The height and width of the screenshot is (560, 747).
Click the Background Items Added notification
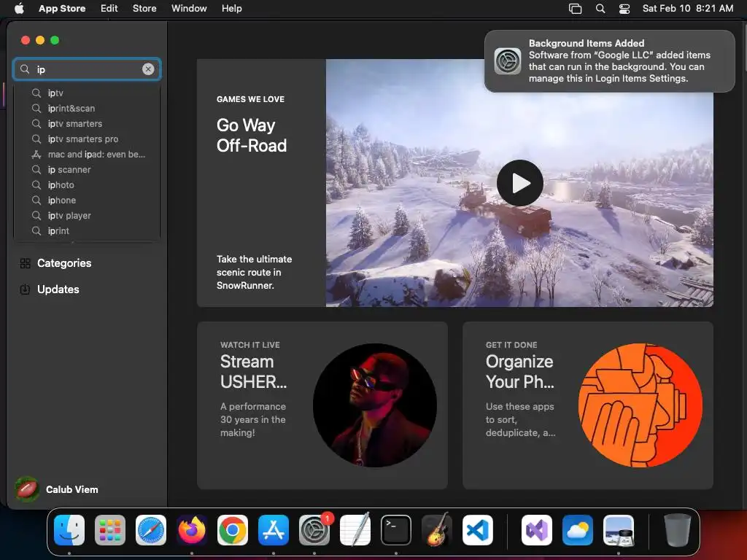pos(609,61)
